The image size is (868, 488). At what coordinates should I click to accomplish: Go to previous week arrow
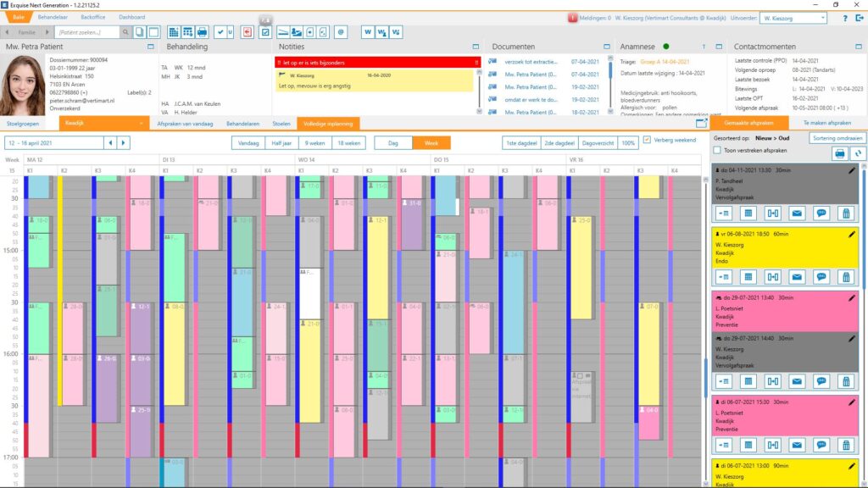point(110,143)
